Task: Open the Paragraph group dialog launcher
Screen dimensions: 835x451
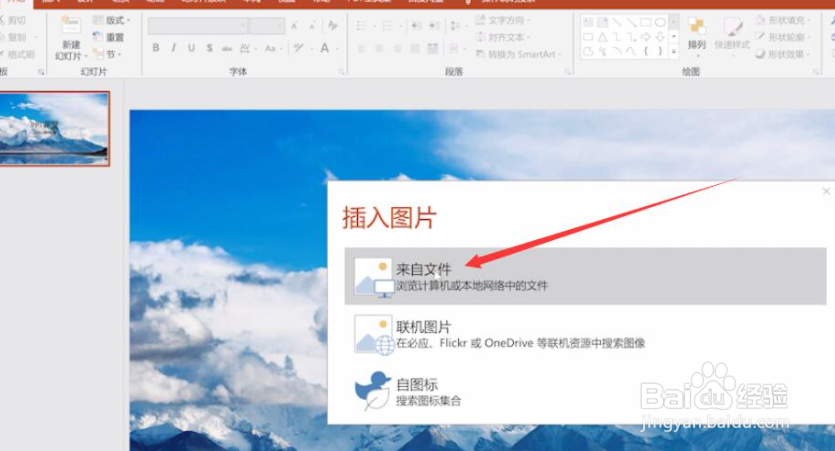Action: [568, 72]
